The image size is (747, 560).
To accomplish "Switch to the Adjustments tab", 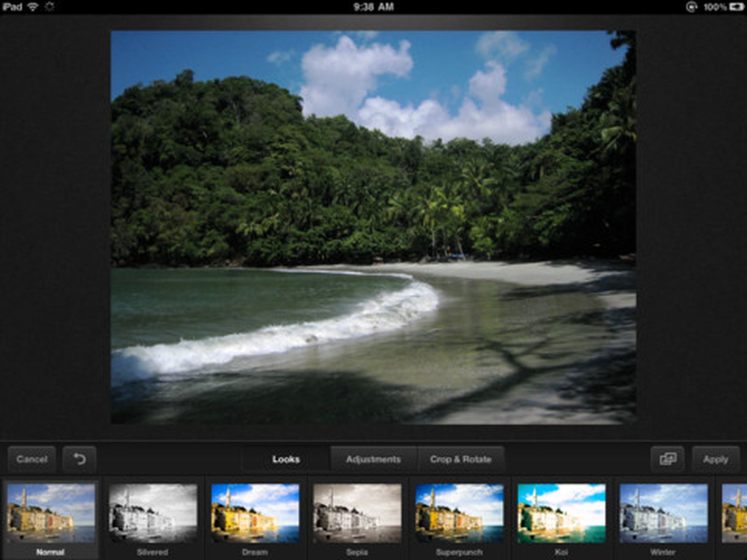I will click(373, 459).
